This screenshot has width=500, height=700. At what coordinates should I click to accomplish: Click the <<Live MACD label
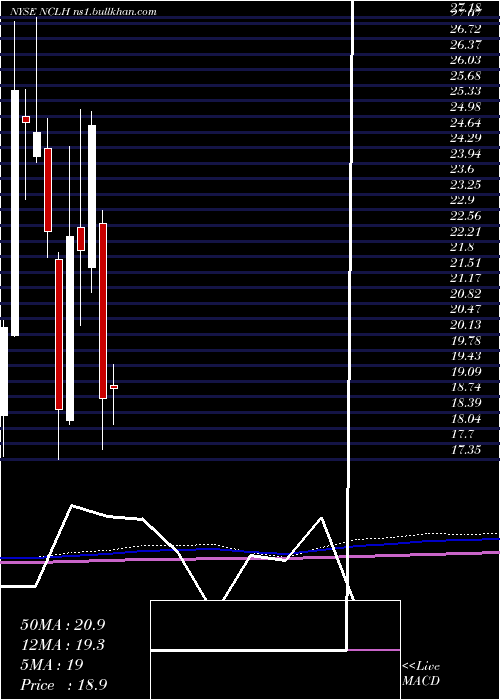pos(421,674)
